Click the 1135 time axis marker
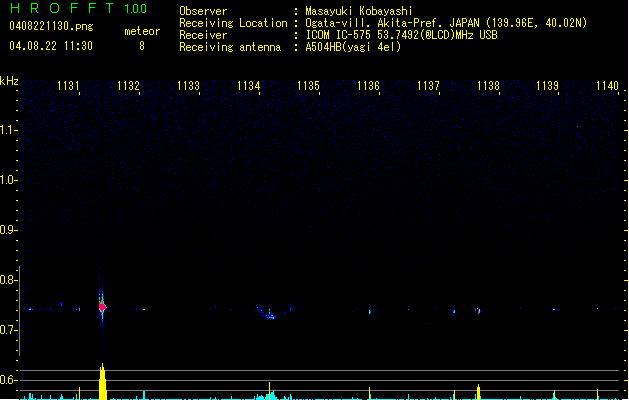The width and height of the screenshot is (629, 400). tap(308, 85)
